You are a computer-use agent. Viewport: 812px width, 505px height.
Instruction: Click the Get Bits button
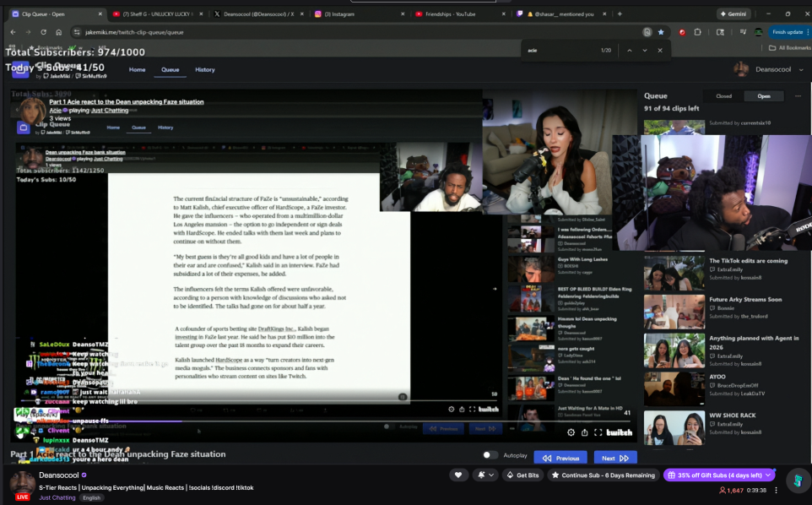[522, 475]
